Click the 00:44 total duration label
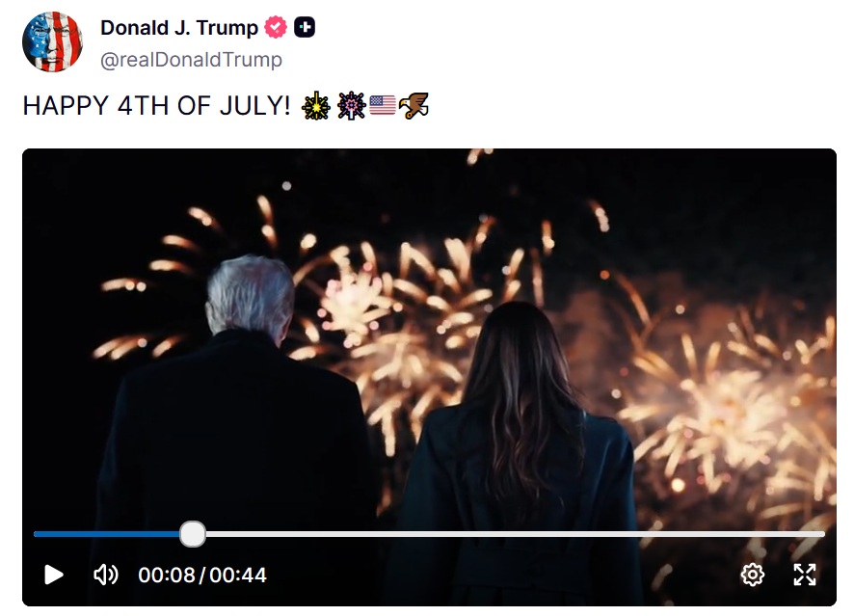Viewport: 854px width, 616px height. pos(238,576)
